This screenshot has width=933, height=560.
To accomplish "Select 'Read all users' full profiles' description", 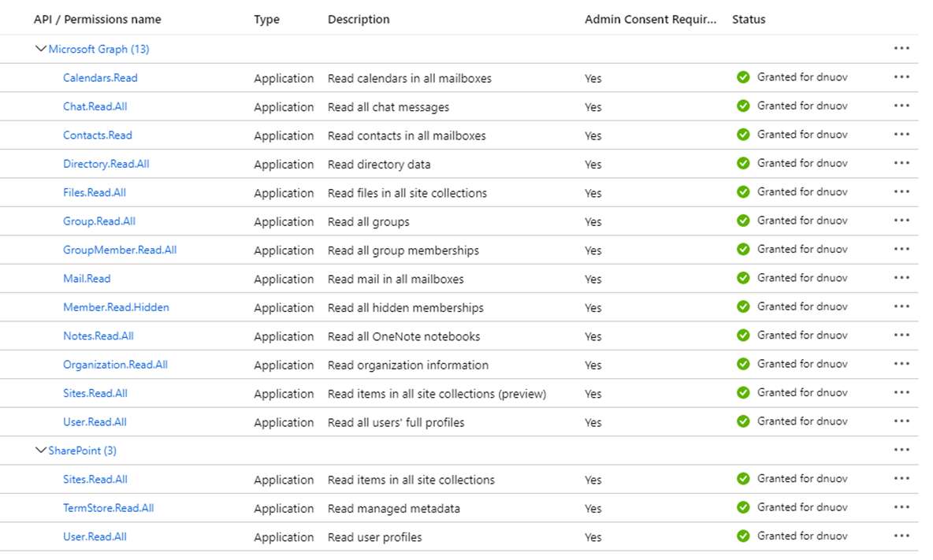I will pos(396,423).
